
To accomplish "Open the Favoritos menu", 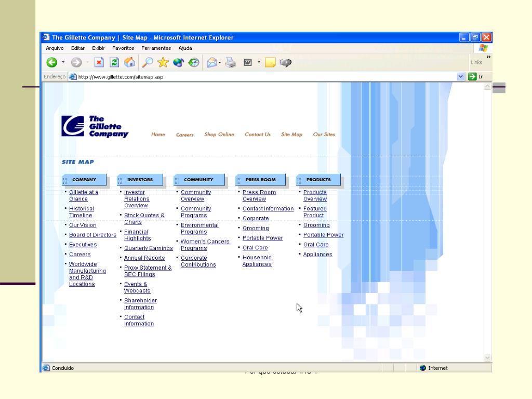I will (x=123, y=48).
